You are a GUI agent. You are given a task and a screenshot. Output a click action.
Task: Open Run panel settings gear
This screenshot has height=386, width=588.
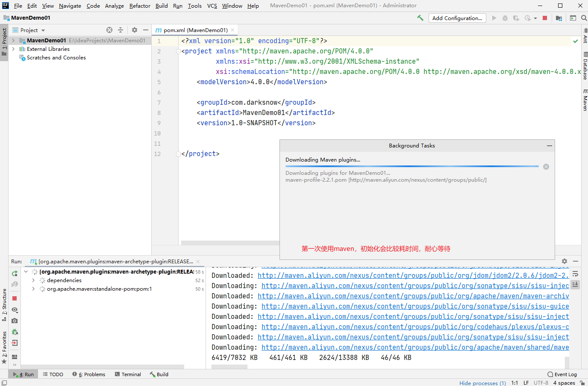[x=564, y=261]
